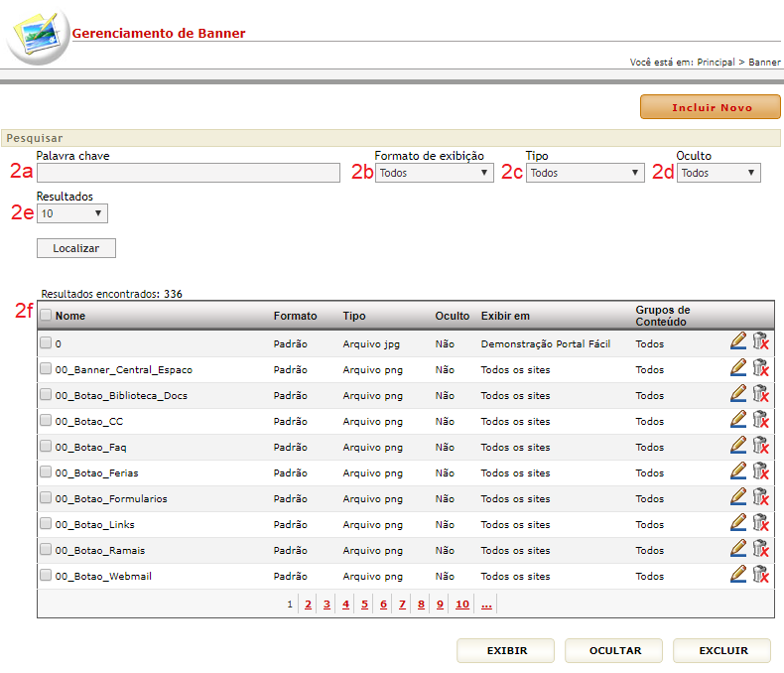784x673 pixels.
Task: Select the 00_Botao_Ferias checkbox
Action: coord(46,472)
